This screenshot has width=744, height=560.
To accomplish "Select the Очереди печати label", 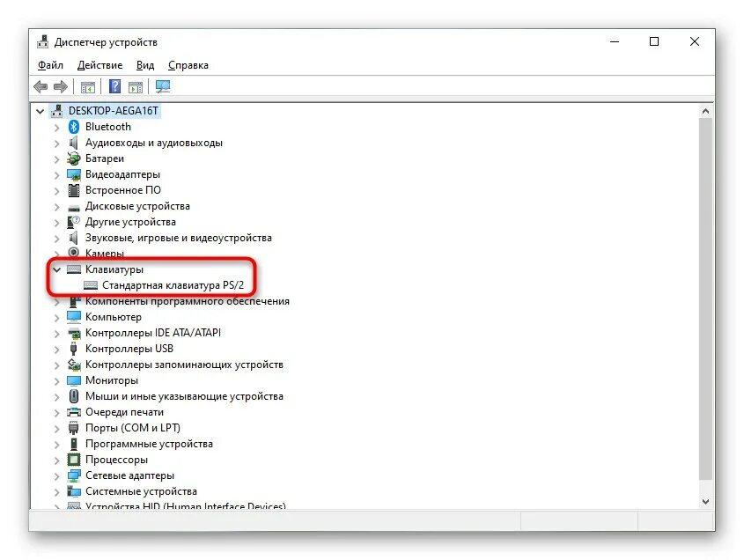I will (124, 412).
